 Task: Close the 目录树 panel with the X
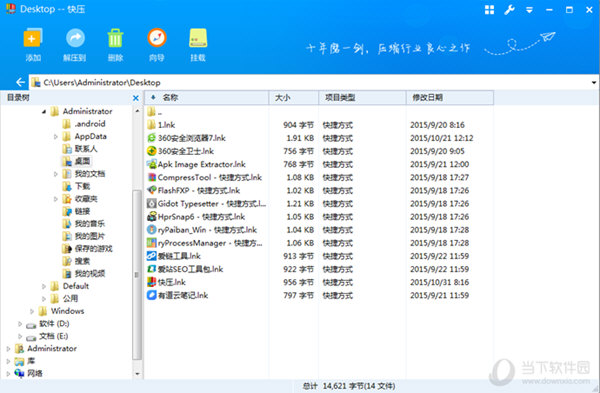coord(135,98)
